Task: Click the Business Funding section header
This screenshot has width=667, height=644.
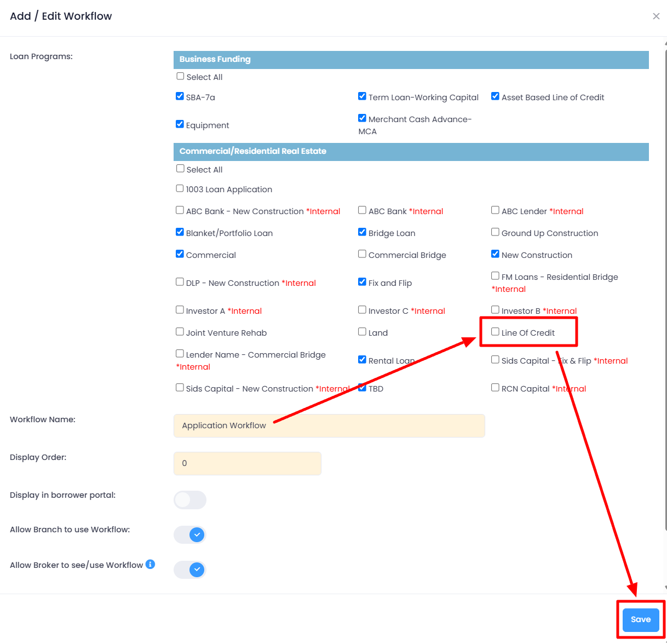Action: [411, 60]
